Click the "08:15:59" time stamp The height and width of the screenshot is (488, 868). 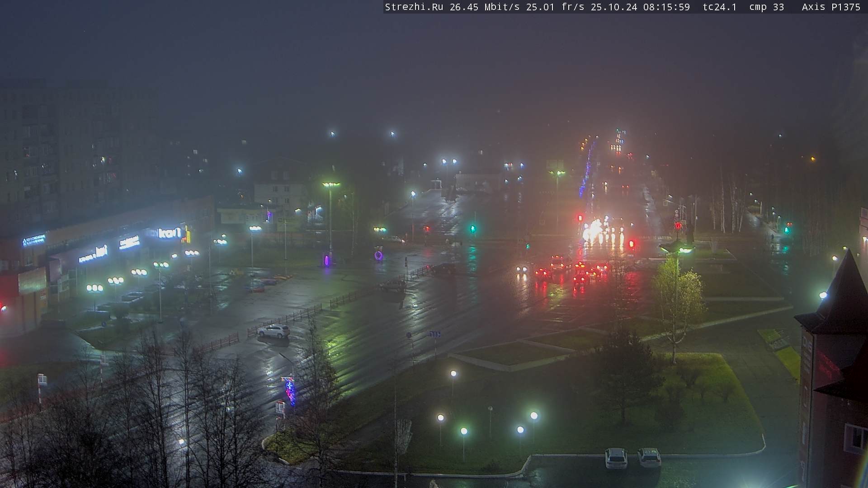[667, 7]
